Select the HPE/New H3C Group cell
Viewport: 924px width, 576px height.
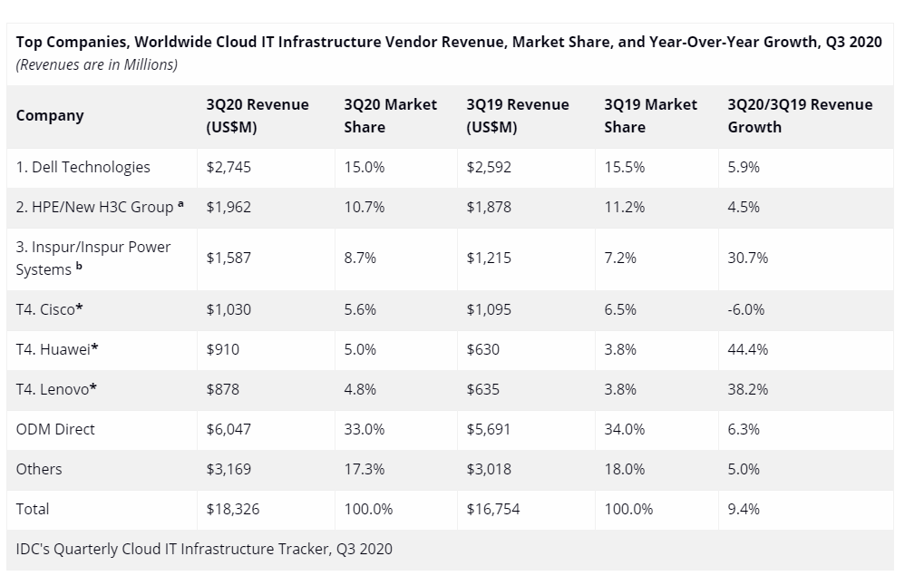100,207
